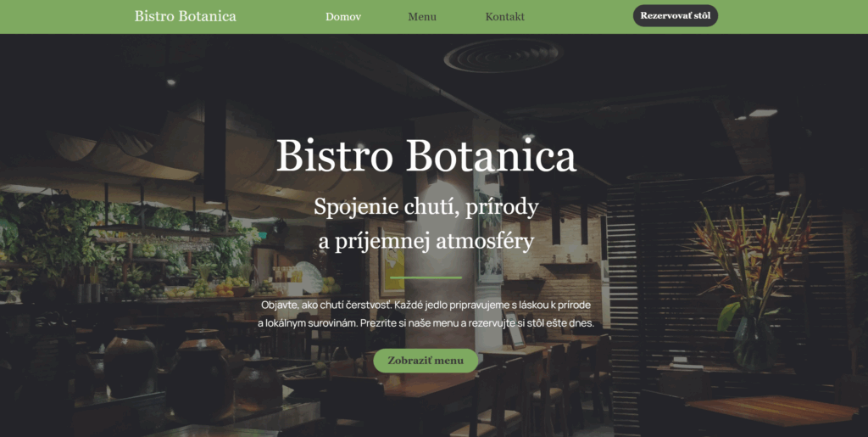This screenshot has height=437, width=868.
Task: Click the paragraph line starting with Objavte
Action: pyautogui.click(x=426, y=305)
